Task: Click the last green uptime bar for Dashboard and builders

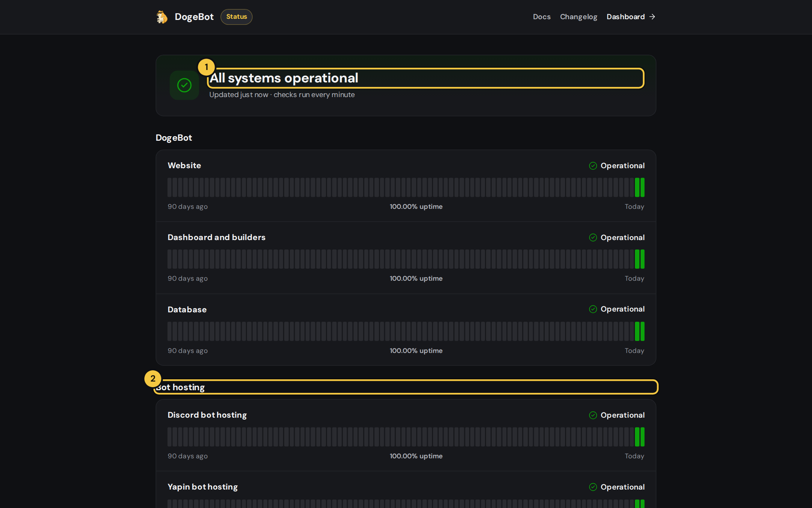Action: click(x=642, y=259)
